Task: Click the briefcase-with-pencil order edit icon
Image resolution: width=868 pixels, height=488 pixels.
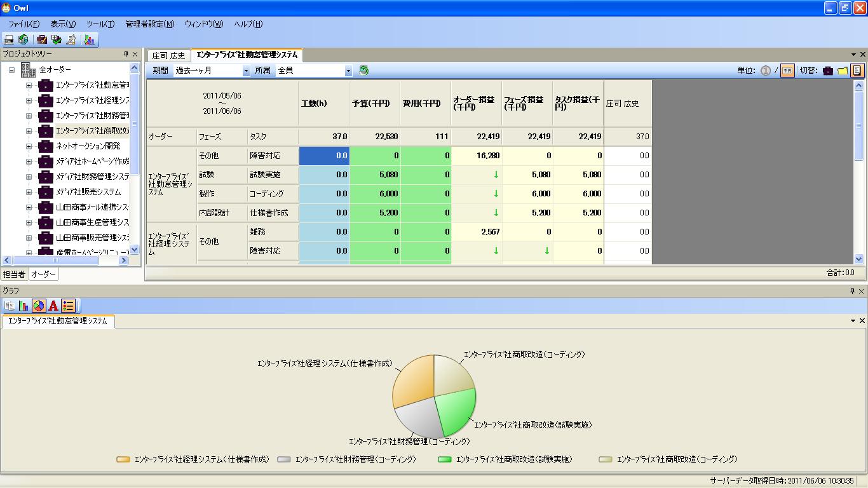Action: 42,39
